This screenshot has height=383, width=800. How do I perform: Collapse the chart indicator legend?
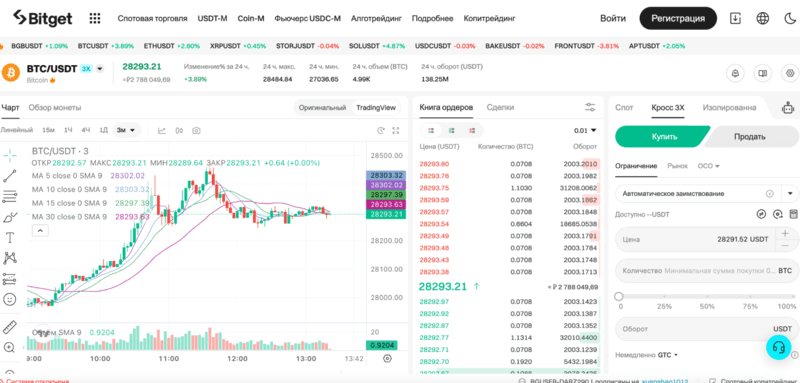coord(40,231)
